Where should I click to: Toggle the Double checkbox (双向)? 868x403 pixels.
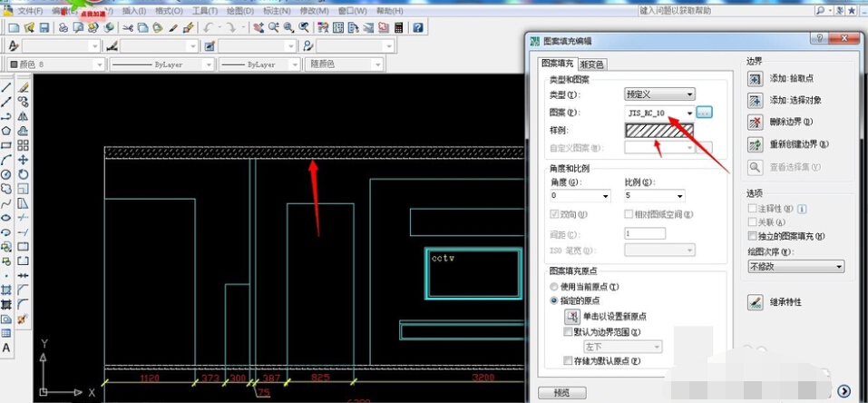(554, 214)
